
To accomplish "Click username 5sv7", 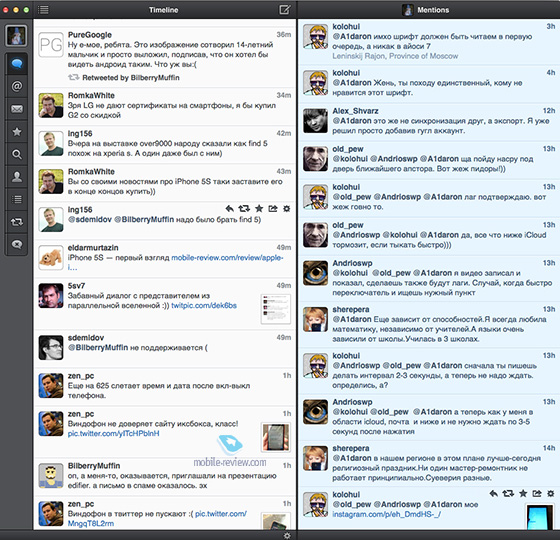I will (x=76, y=286).
